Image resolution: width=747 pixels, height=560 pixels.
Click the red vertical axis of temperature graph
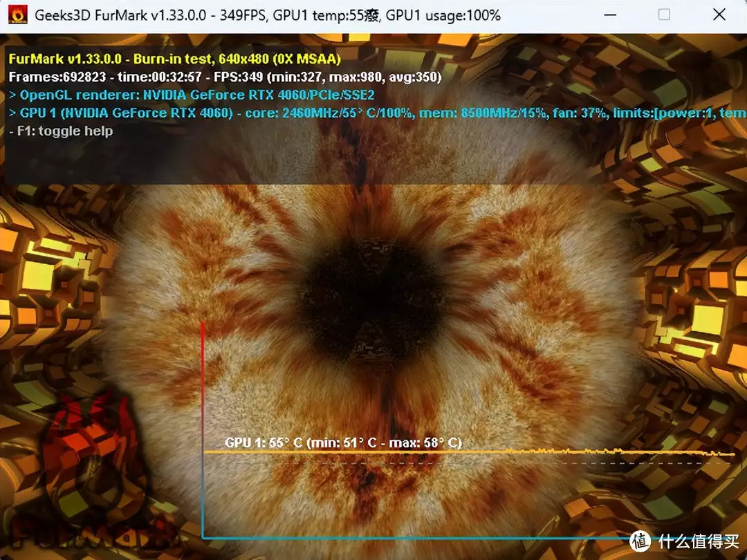pos(202,387)
